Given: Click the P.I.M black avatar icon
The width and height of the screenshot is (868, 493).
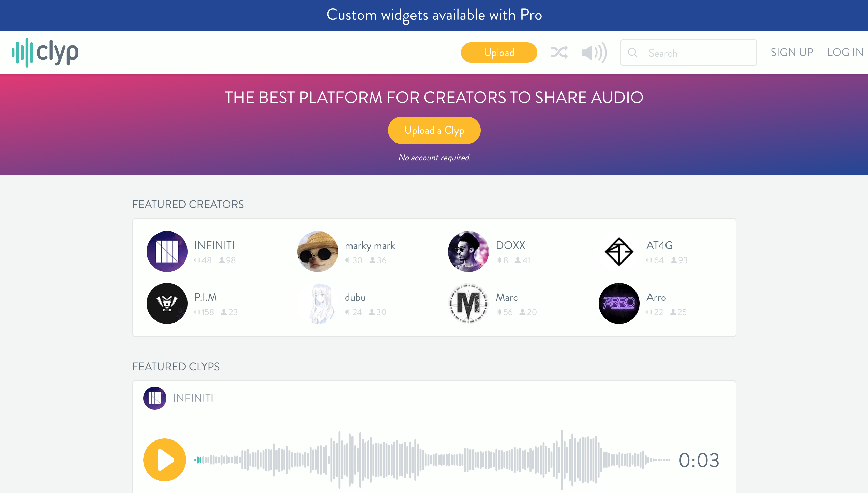Looking at the screenshot, I should [x=167, y=303].
